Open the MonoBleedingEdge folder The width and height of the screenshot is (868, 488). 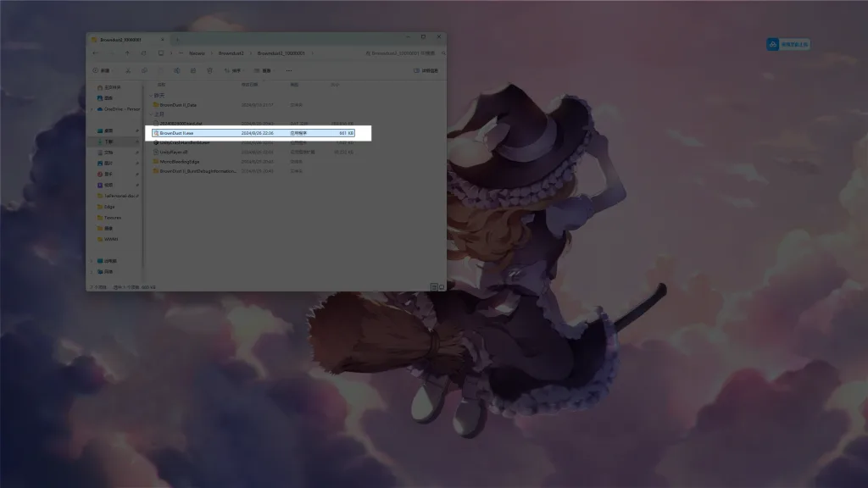(180, 161)
